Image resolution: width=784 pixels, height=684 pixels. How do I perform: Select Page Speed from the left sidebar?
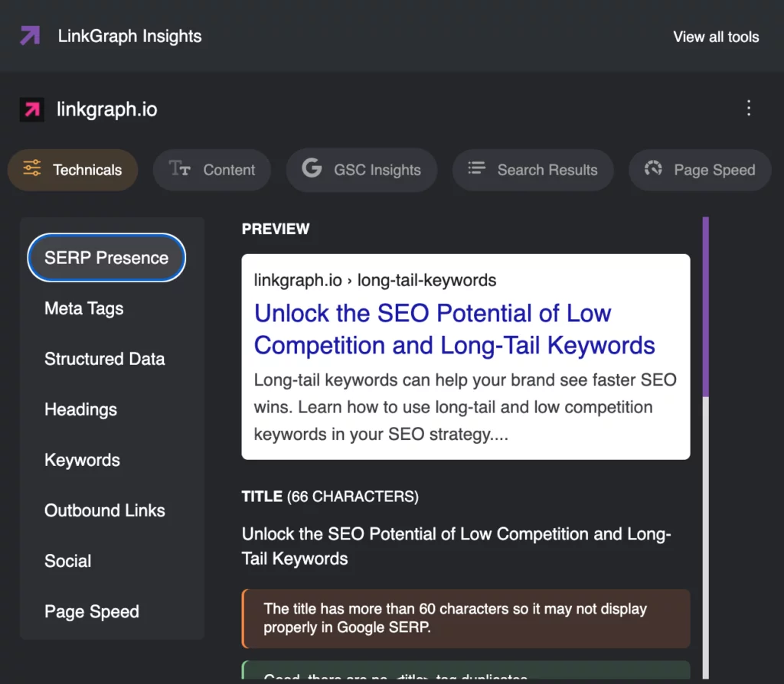91,611
